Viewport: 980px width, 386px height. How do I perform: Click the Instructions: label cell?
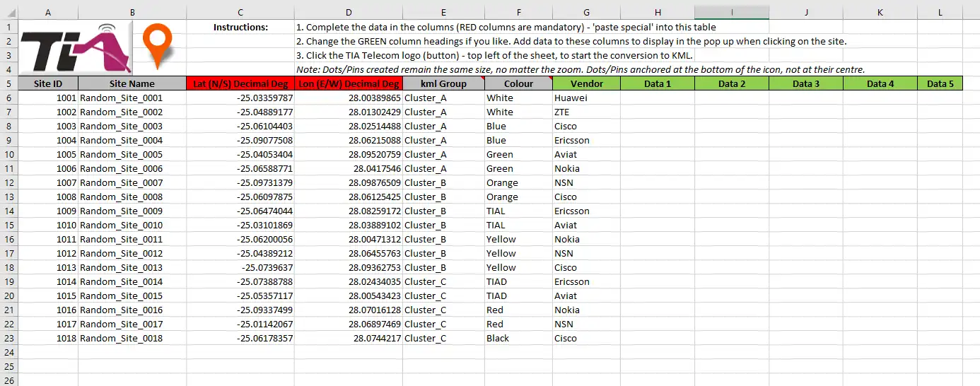coord(240,27)
